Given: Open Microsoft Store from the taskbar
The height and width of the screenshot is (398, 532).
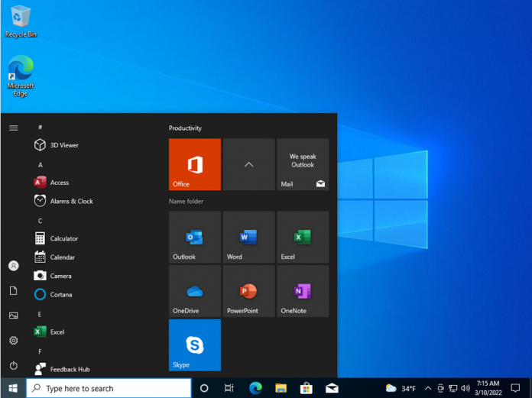Looking at the screenshot, I should point(306,388).
